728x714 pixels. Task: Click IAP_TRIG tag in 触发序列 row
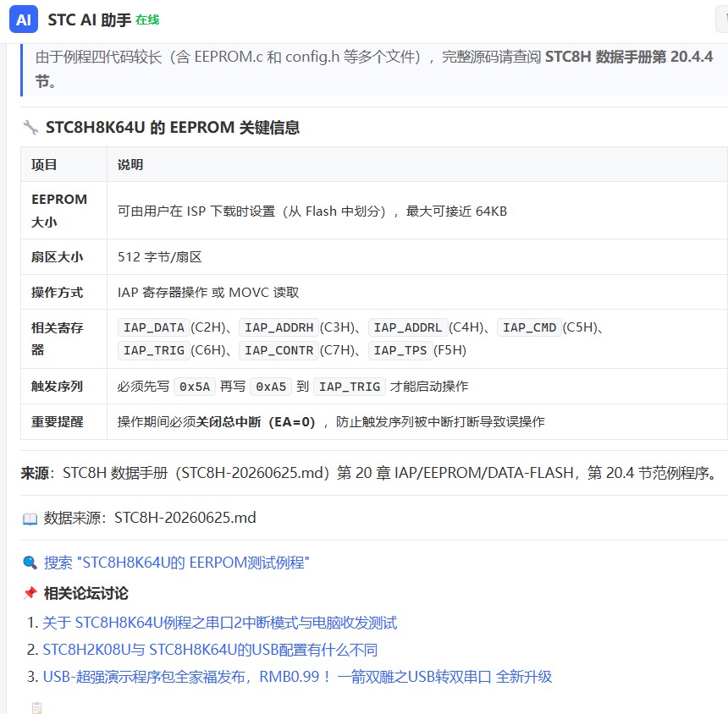350,387
